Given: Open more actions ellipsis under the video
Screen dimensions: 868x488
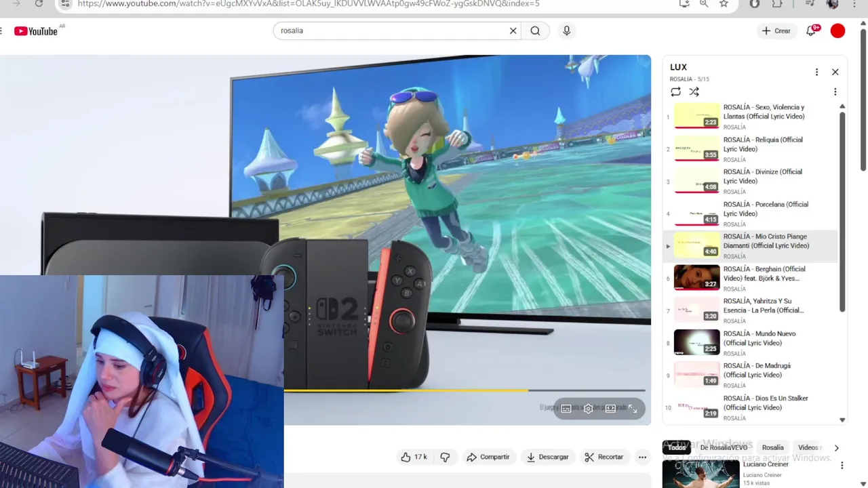Looking at the screenshot, I should point(642,457).
